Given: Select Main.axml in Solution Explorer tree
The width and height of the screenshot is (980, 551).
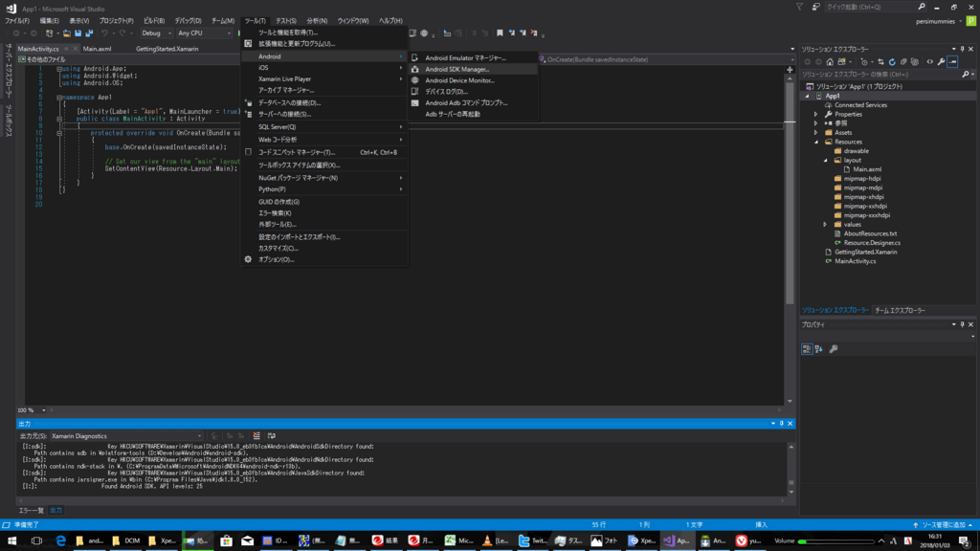Looking at the screenshot, I should coord(867,169).
